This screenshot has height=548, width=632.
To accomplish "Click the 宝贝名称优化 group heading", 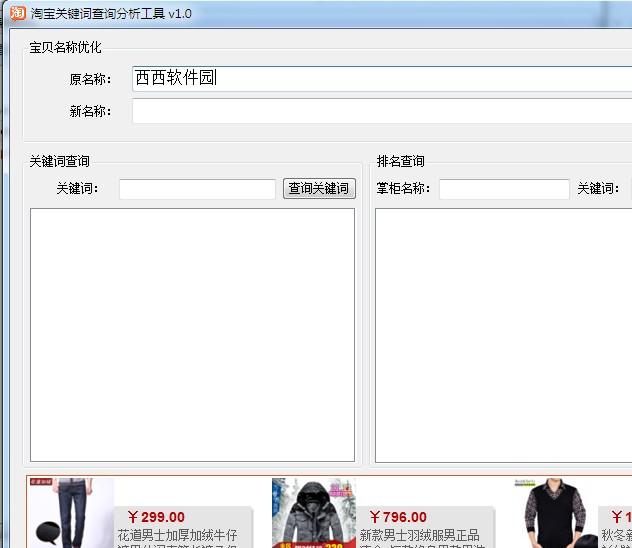I will click(65, 47).
